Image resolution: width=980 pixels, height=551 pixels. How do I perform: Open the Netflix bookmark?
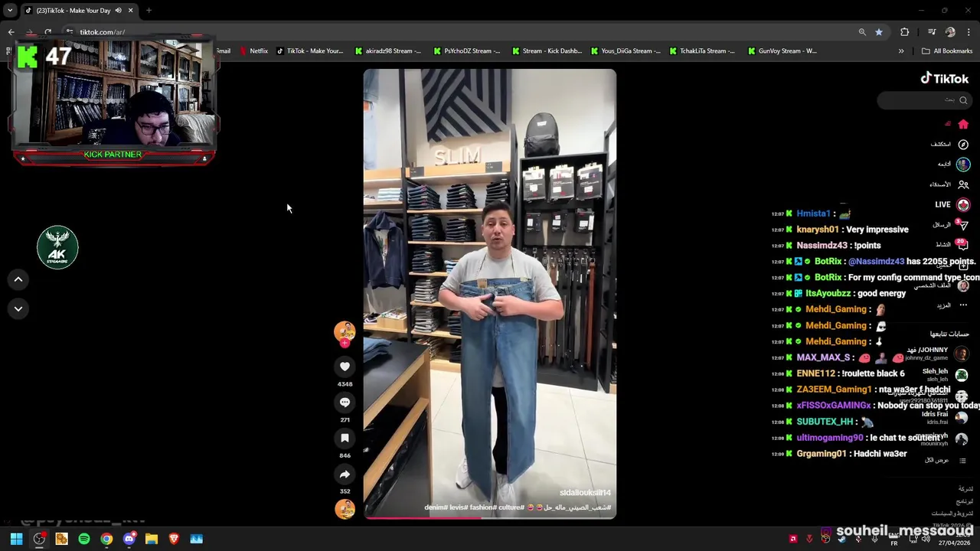[253, 51]
